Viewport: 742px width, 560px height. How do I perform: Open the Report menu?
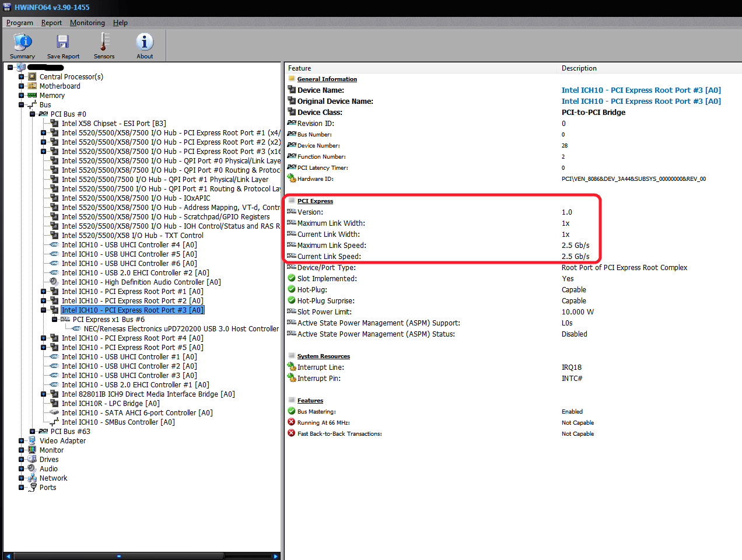coord(51,23)
